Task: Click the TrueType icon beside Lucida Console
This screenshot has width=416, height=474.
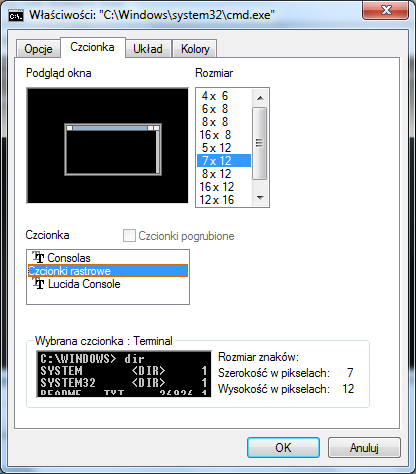Action: coord(38,284)
